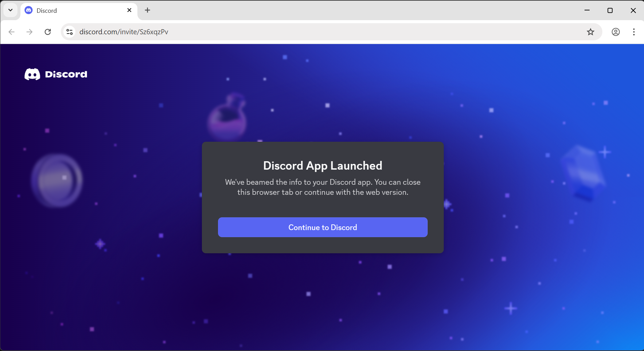Close the Discord tab
This screenshot has width=644, height=351.
(x=129, y=10)
